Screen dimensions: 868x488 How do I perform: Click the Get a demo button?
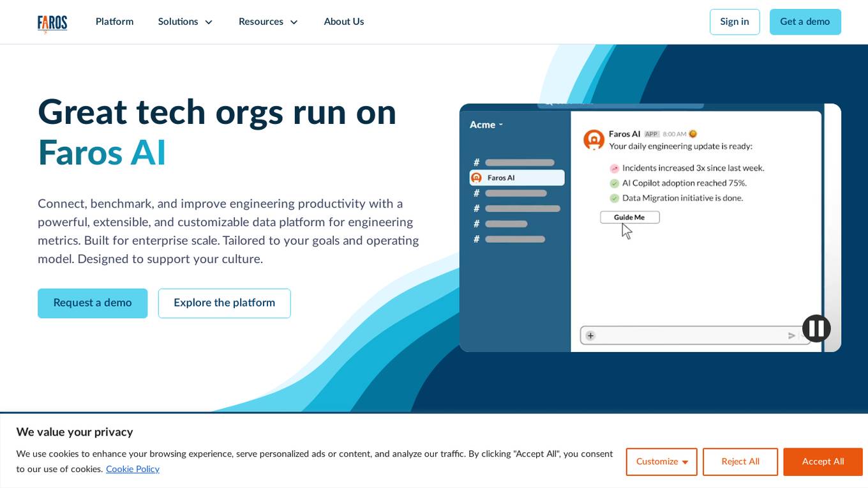coord(805,22)
